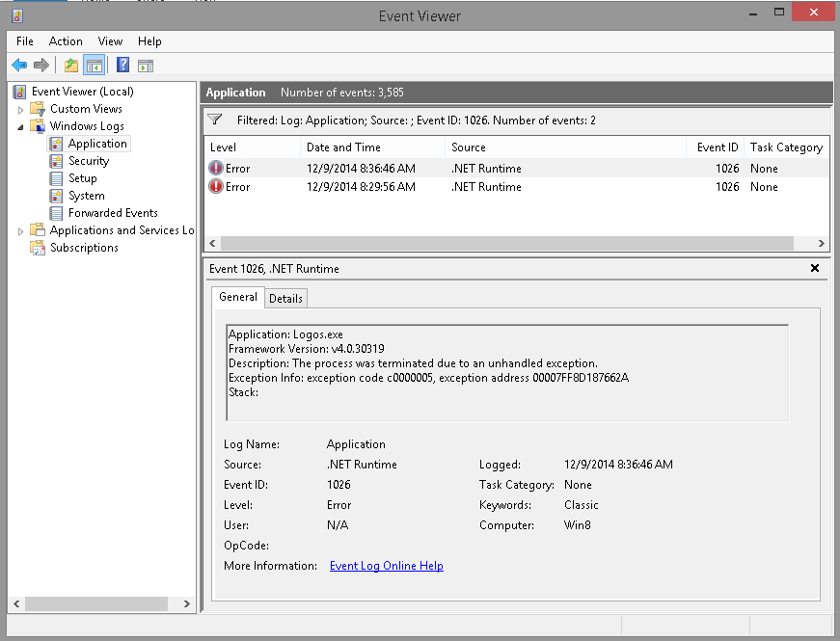Click the error icon of the 8:29:56 AM event
The image size is (840, 641).
[x=216, y=187]
